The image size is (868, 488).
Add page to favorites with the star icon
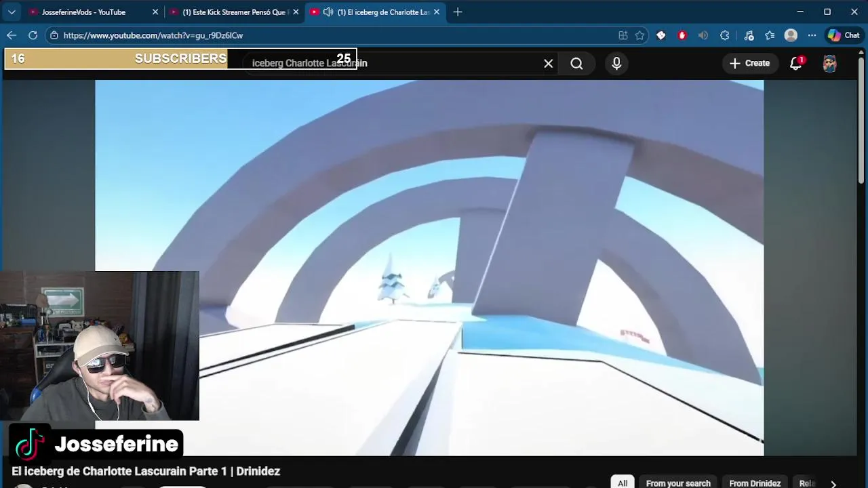(639, 35)
